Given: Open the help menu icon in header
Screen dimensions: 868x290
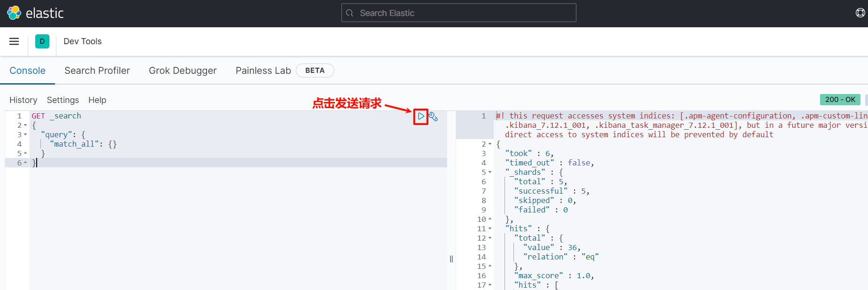Looking at the screenshot, I should [860, 13].
